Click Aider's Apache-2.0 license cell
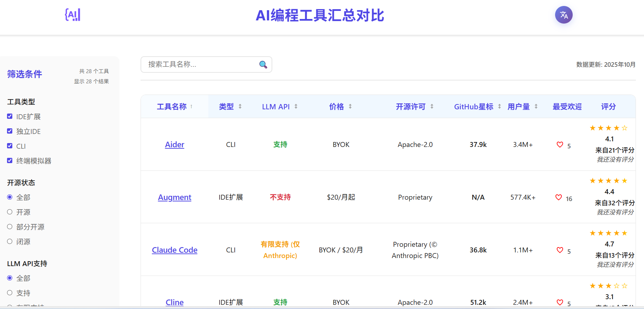Viewport: 644px width, 309px height. click(415, 144)
